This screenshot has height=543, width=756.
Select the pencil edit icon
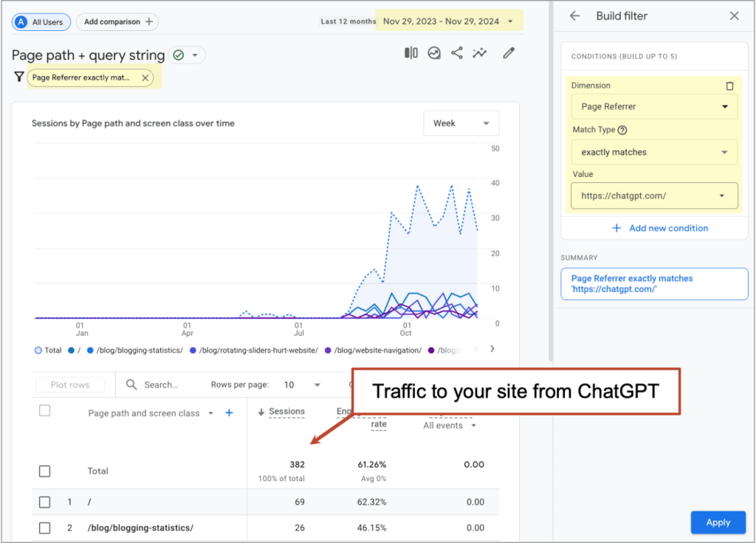tap(509, 52)
